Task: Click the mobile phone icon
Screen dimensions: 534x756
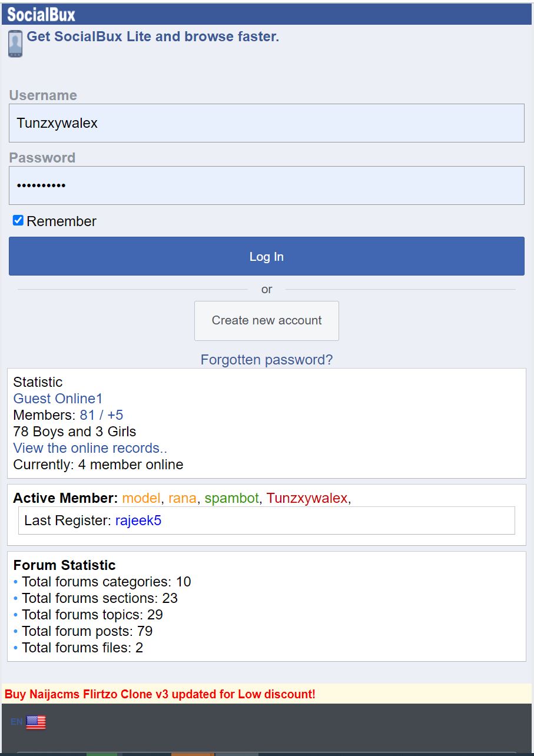Action: click(15, 44)
